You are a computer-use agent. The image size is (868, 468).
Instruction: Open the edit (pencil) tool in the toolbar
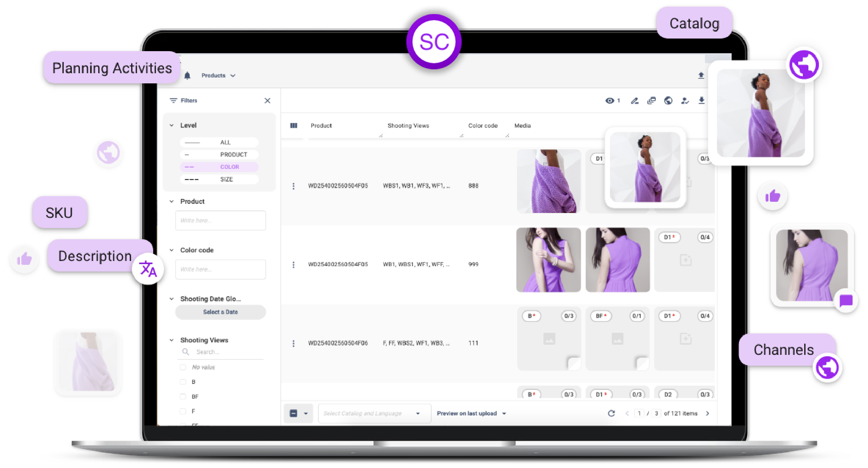click(635, 101)
